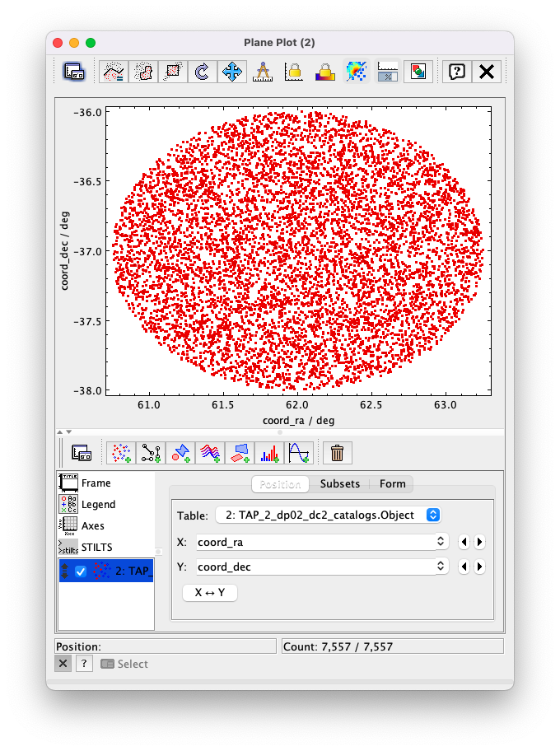This screenshot has width=560, height=751.
Task: Open the STILTS control
Action: (x=106, y=547)
